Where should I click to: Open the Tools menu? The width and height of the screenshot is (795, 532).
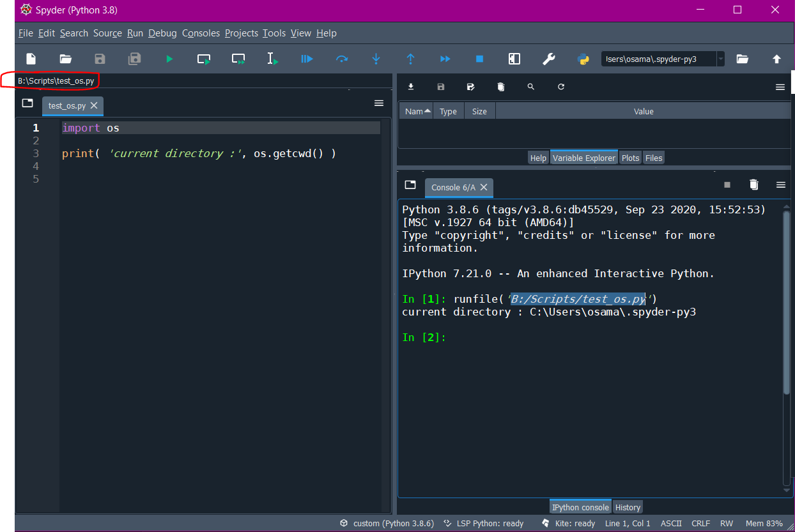[274, 33]
